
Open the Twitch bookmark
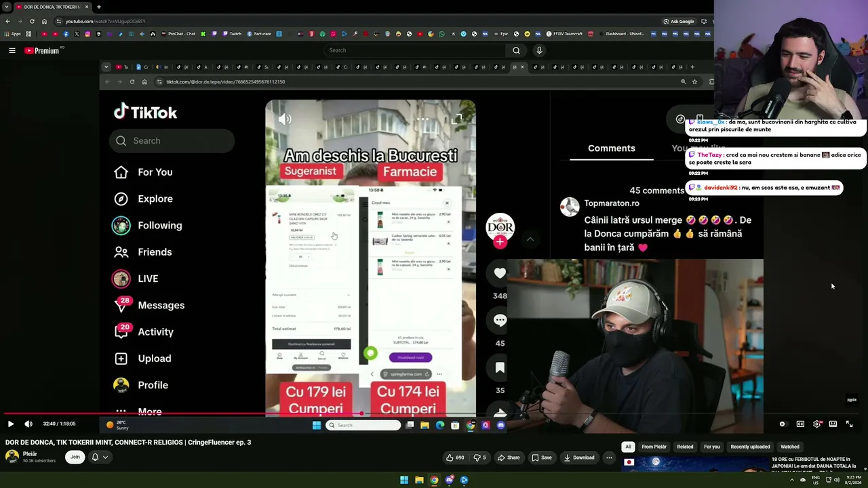[x=232, y=34]
